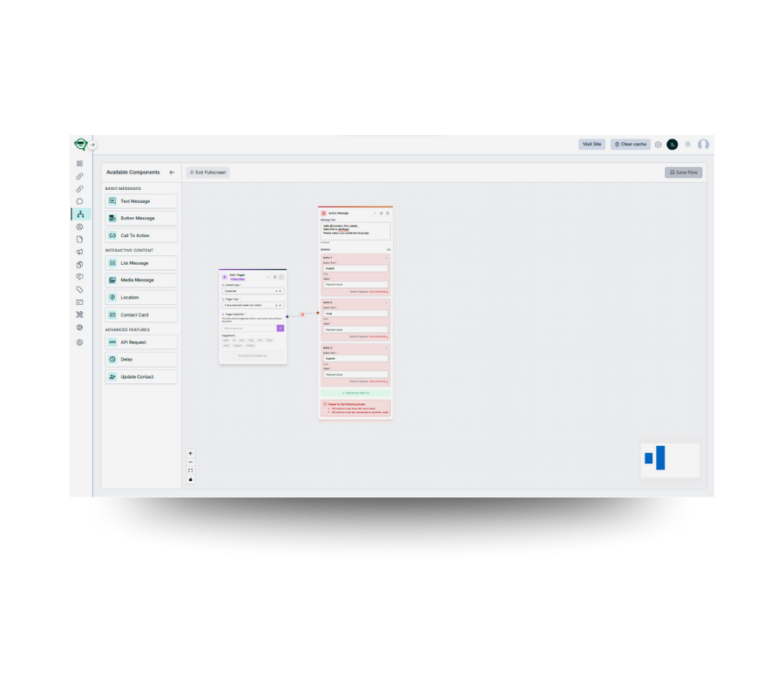The width and height of the screenshot is (784, 697).
Task: Click the settings gear in the top bar
Action: 658,145
